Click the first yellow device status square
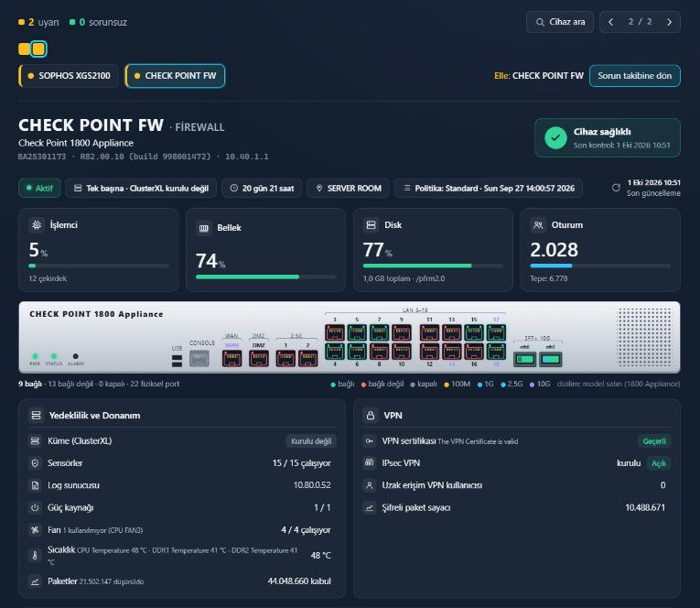This screenshot has height=608, width=700. (24, 49)
